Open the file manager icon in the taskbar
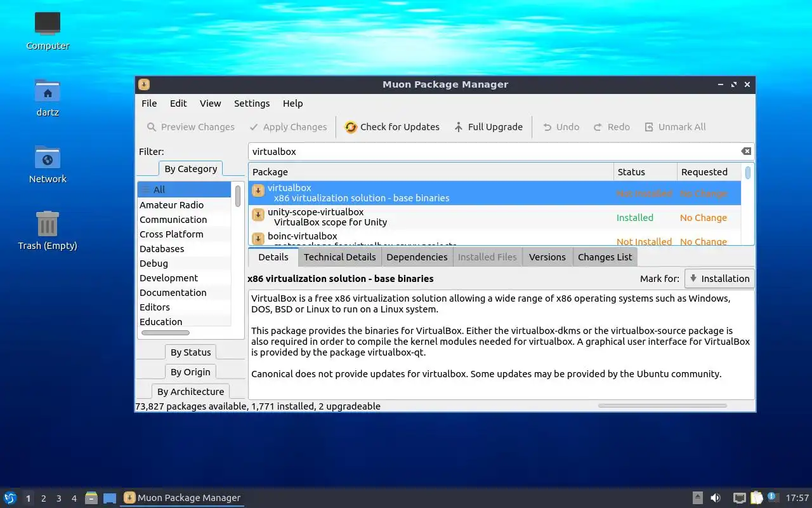812x508 pixels. 91,498
